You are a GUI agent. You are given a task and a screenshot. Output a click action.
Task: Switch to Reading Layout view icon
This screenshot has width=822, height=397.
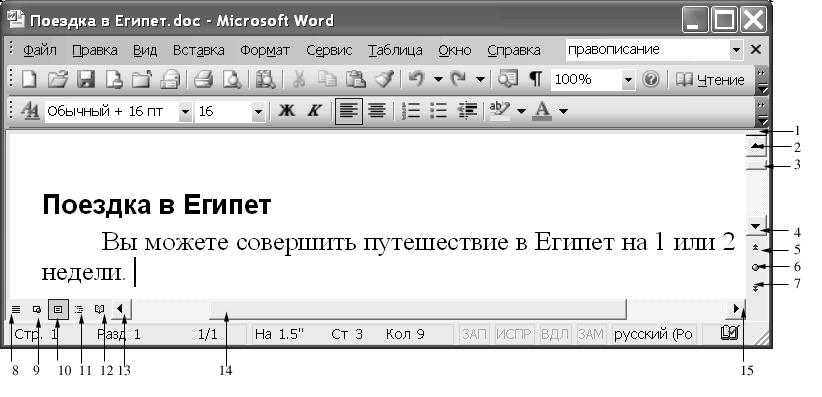click(100, 309)
